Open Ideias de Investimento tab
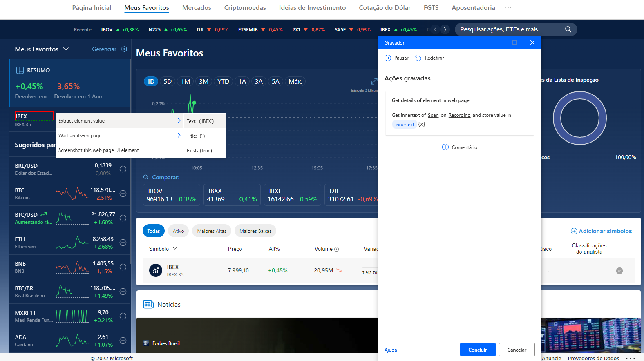The height and width of the screenshot is (361, 644). [x=312, y=8]
